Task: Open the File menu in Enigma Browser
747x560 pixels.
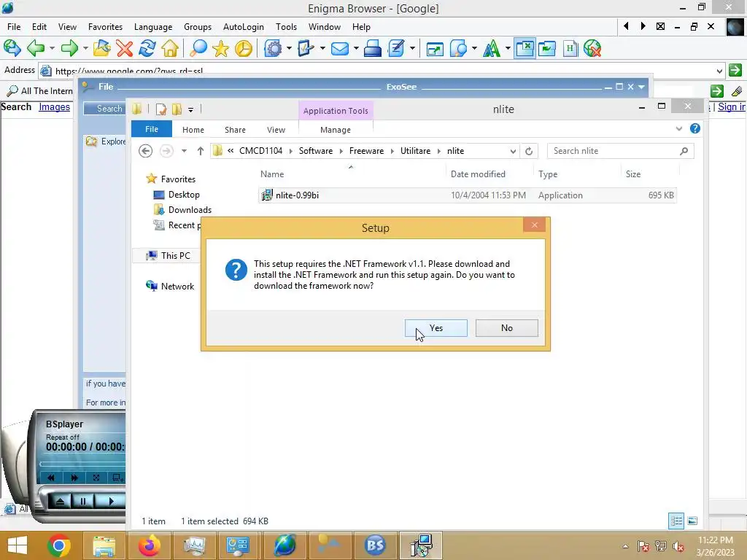Action: (x=14, y=27)
